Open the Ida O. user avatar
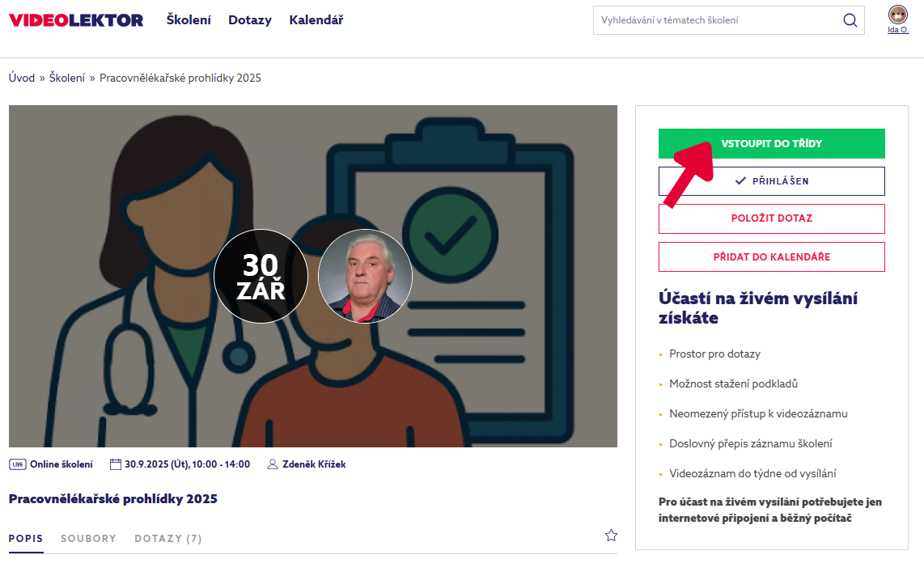This screenshot has width=924, height=576. 897,15
